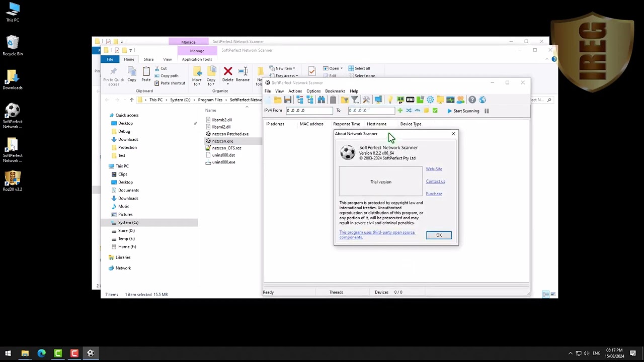Click the blue monitor network icon

click(378, 100)
